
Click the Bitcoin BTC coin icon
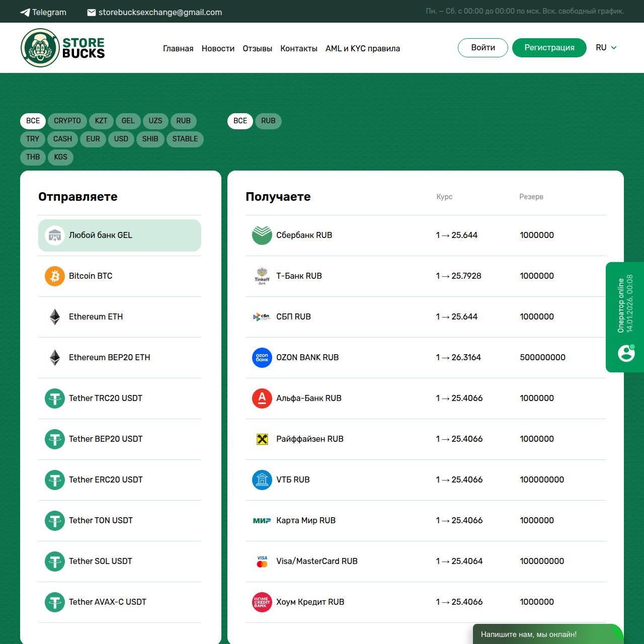[x=55, y=276]
